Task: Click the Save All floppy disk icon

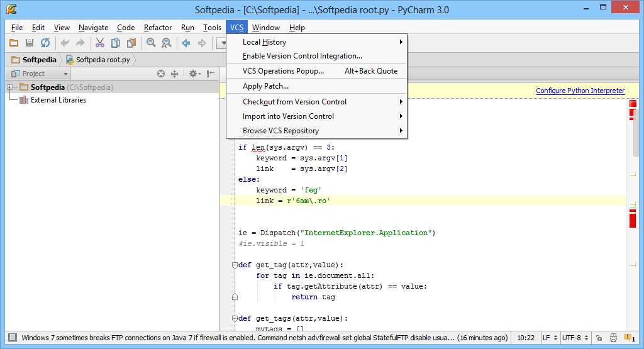Action: pos(30,43)
